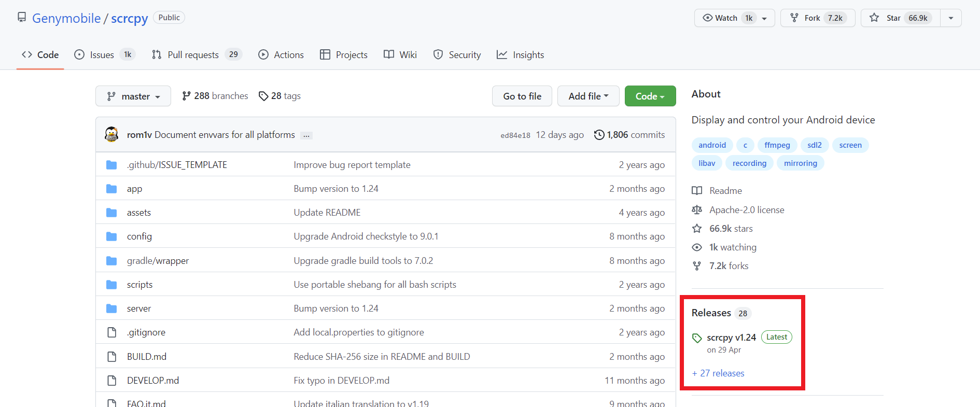
Task: Select the screen topic tag
Action: 850,145
